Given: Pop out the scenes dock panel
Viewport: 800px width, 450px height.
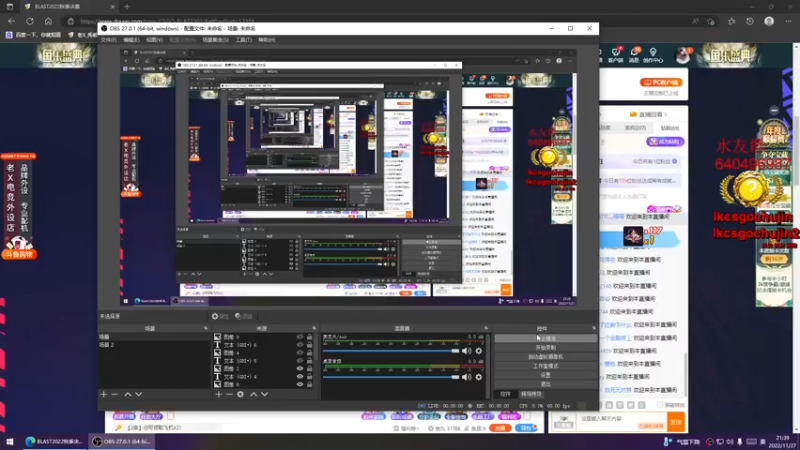Looking at the screenshot, I should 206,329.
